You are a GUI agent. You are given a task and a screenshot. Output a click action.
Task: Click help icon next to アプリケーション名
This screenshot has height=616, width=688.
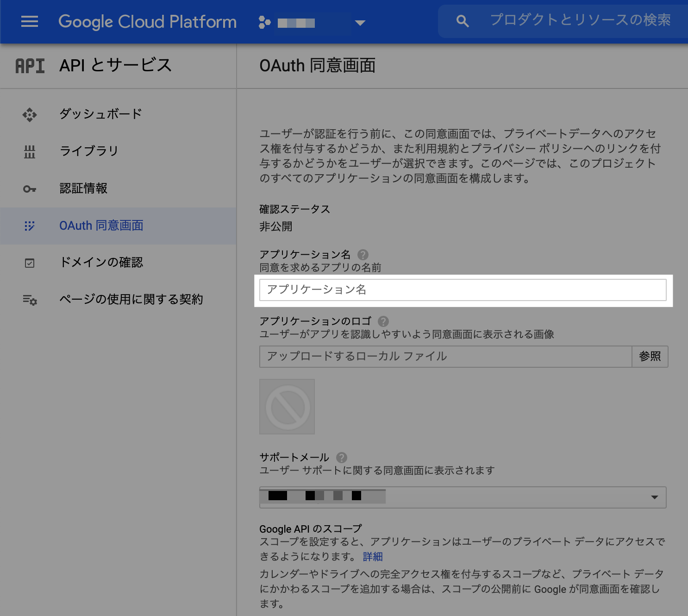click(x=363, y=255)
